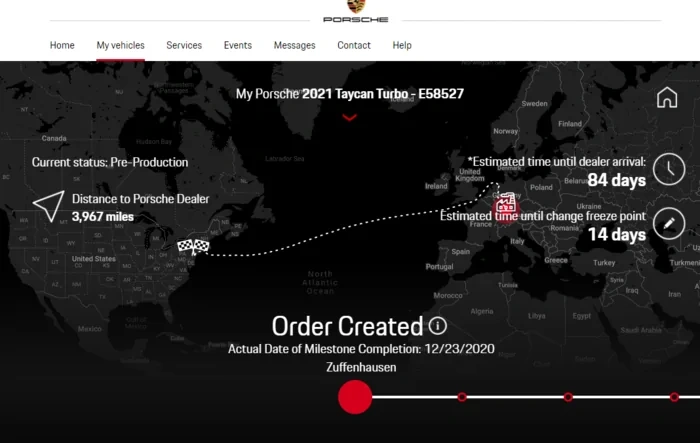
Task: Open the Events menu item
Action: (x=238, y=45)
